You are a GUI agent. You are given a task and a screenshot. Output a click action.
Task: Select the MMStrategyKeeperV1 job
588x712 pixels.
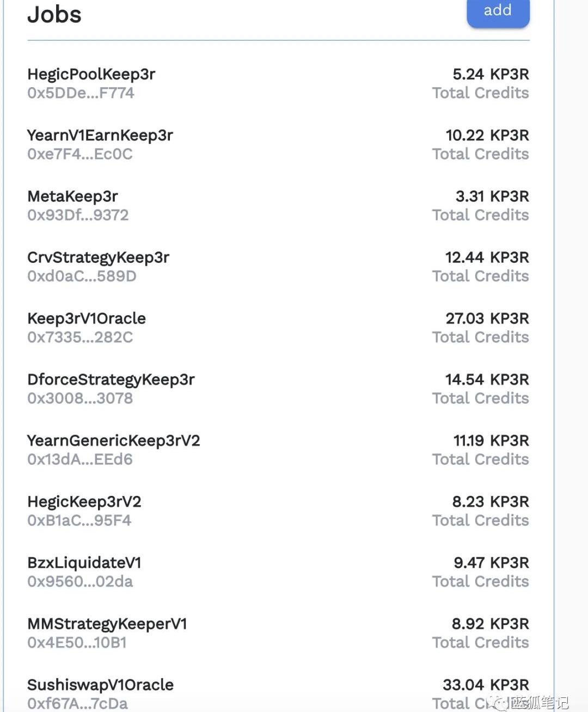coord(107,624)
